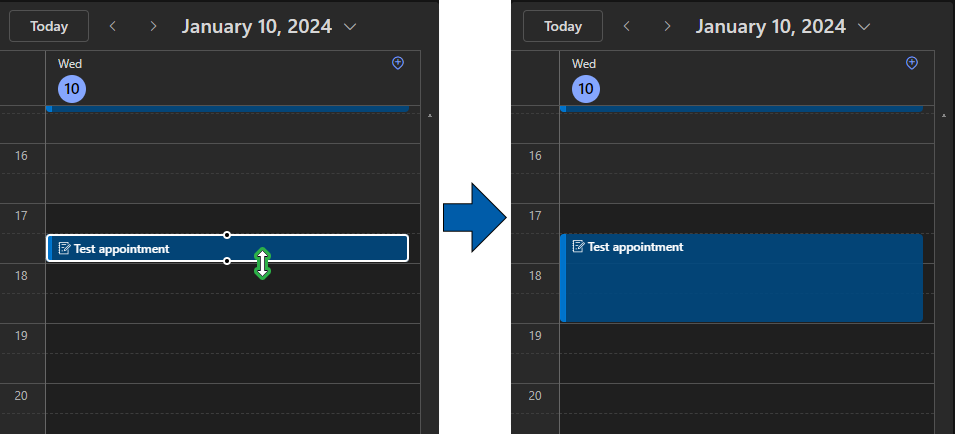This screenshot has width=955, height=434.
Task: Select the outlined Test appointment in the left calendar
Action: (x=150, y=248)
